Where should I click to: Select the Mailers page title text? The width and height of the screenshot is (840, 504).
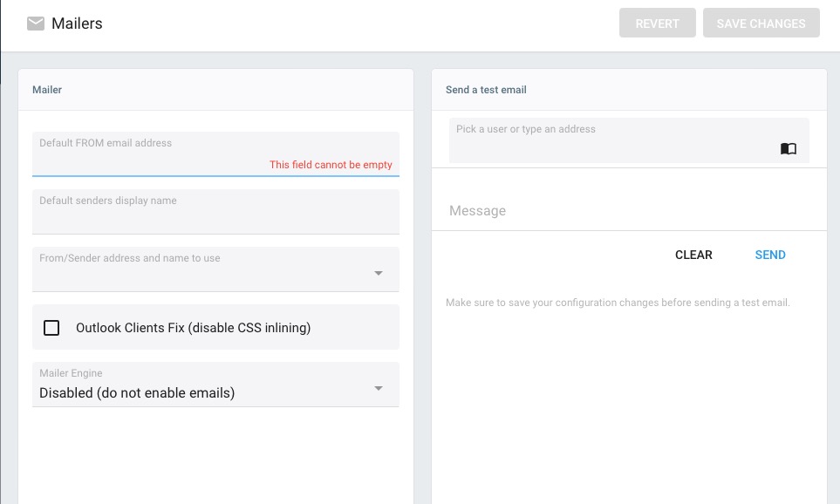pyautogui.click(x=77, y=24)
